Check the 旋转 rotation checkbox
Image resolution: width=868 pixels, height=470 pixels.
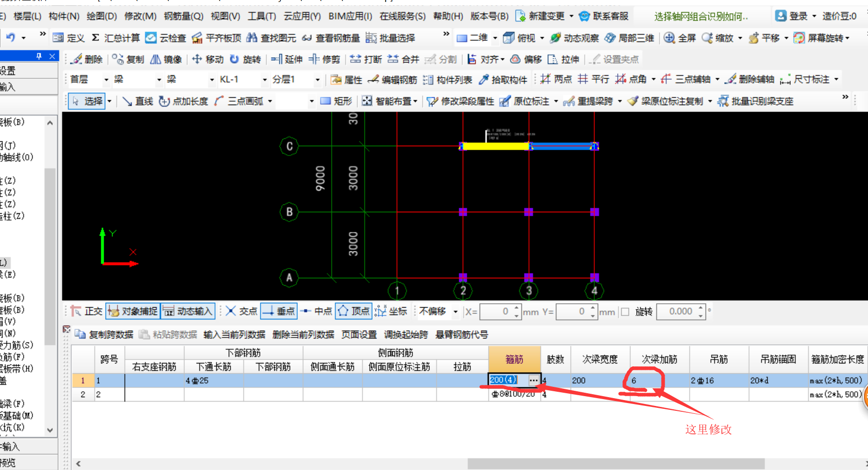tap(625, 312)
